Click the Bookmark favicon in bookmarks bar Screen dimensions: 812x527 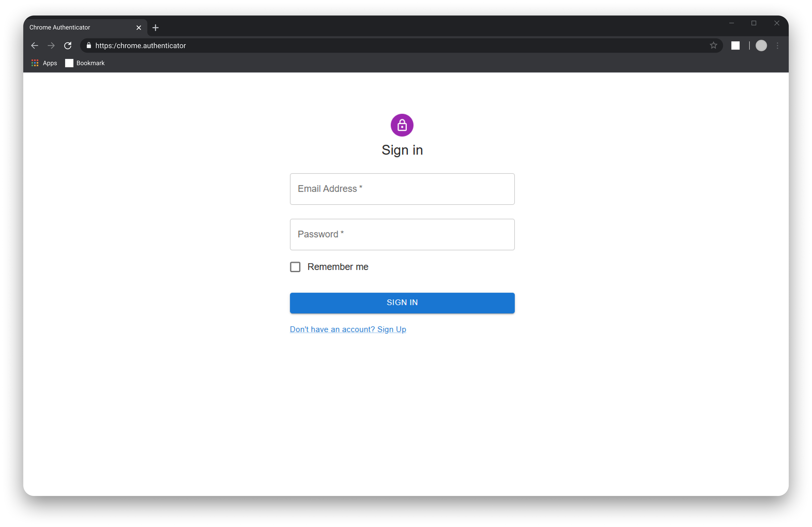[x=69, y=63]
